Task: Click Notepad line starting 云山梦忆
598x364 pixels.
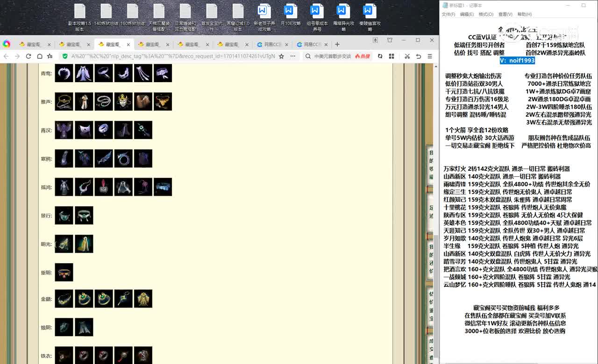Action: (520, 284)
